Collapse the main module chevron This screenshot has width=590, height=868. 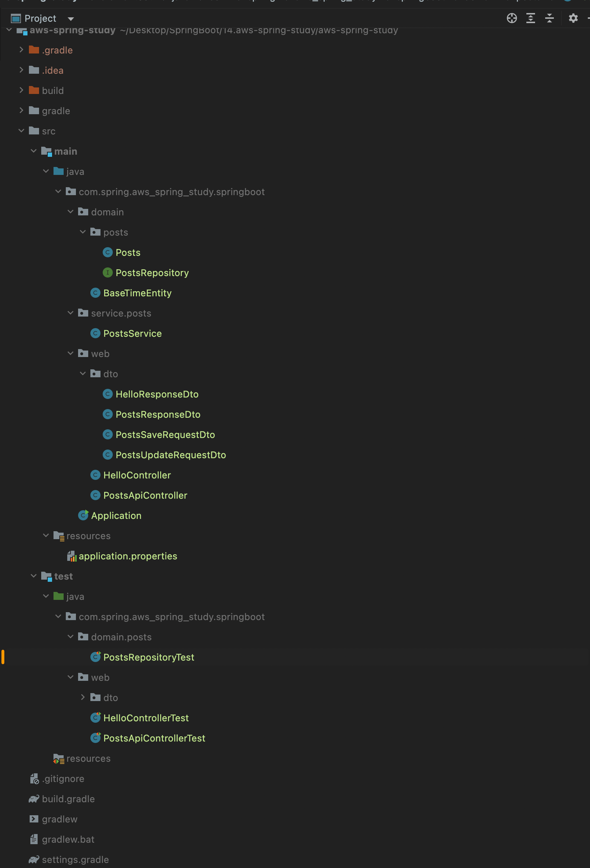(34, 151)
